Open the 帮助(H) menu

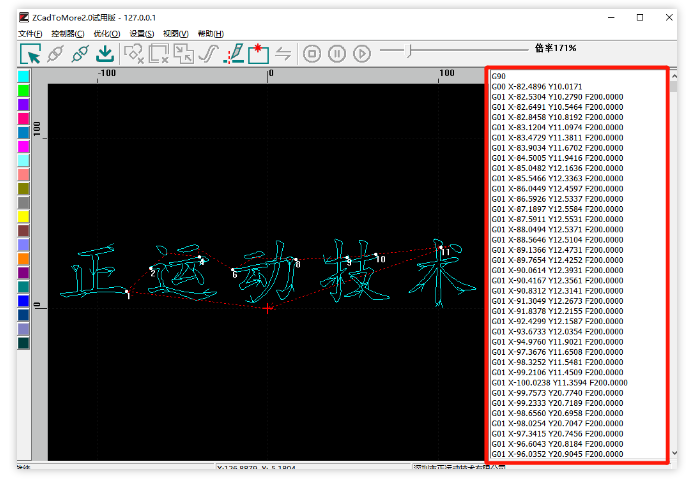211,34
